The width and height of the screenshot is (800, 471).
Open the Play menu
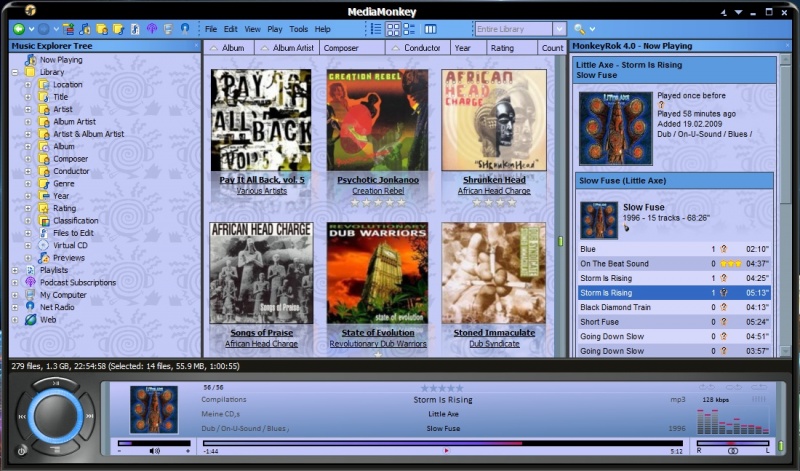(x=275, y=29)
